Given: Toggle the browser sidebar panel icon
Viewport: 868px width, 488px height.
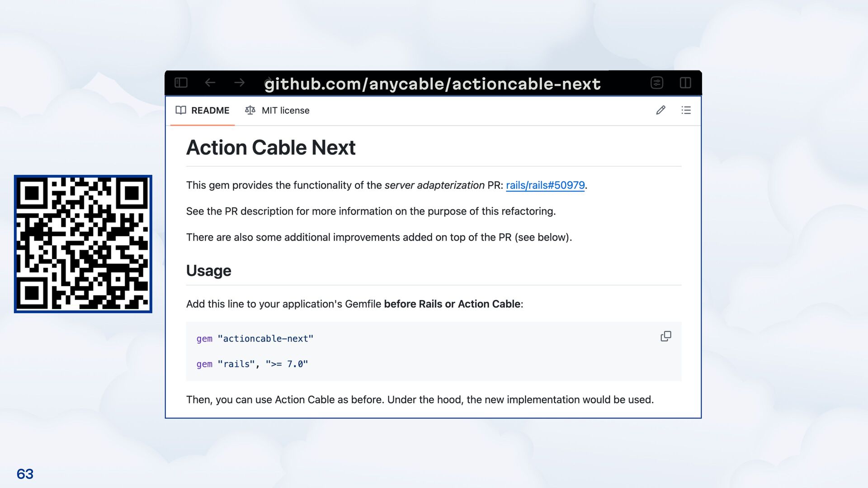Looking at the screenshot, I should coord(181,83).
